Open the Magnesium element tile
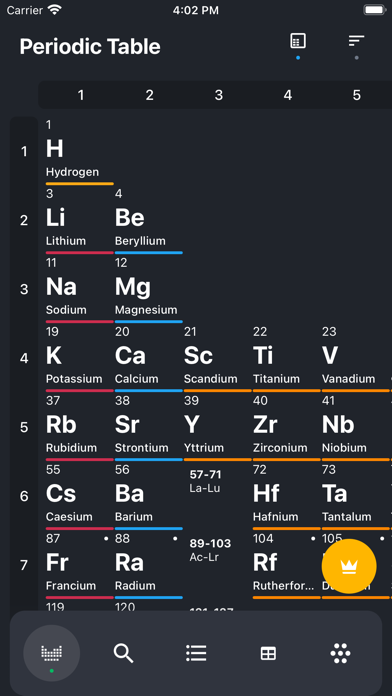The width and height of the screenshot is (392, 696). tap(149, 289)
